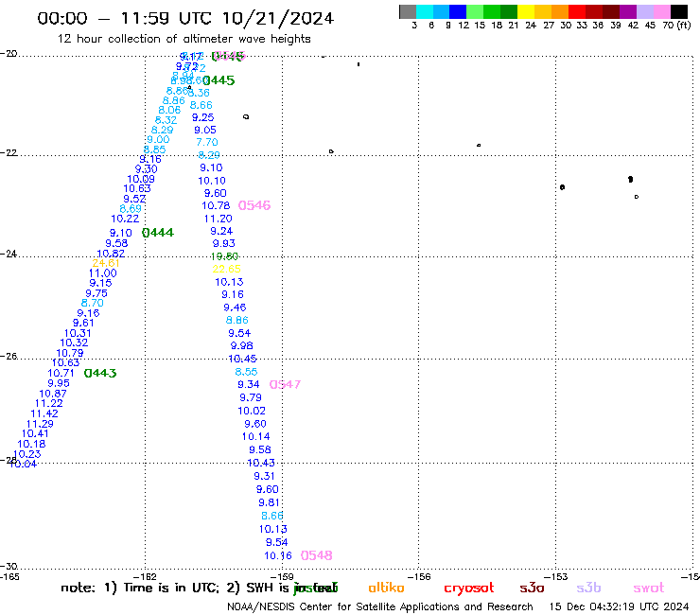Click the 10.09 wave height value
The width and height of the screenshot is (700, 615).
tap(141, 179)
